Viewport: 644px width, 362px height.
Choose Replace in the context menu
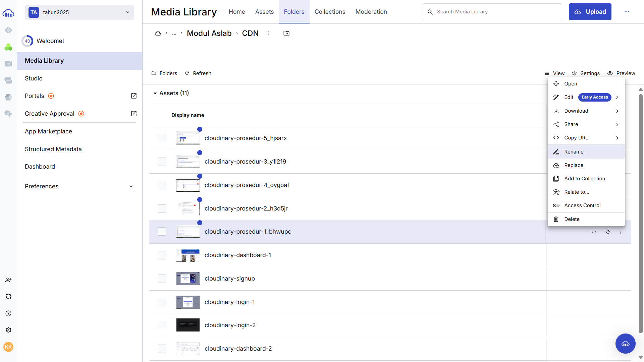point(586,165)
